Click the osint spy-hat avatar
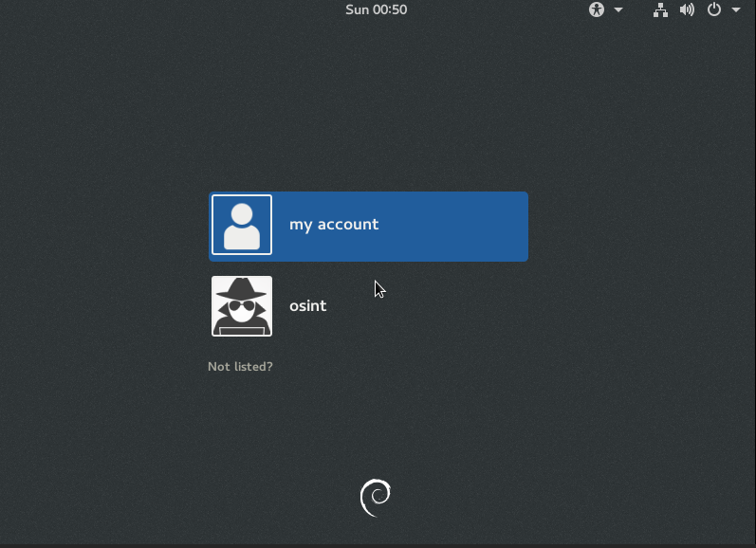The image size is (756, 548). [242, 306]
